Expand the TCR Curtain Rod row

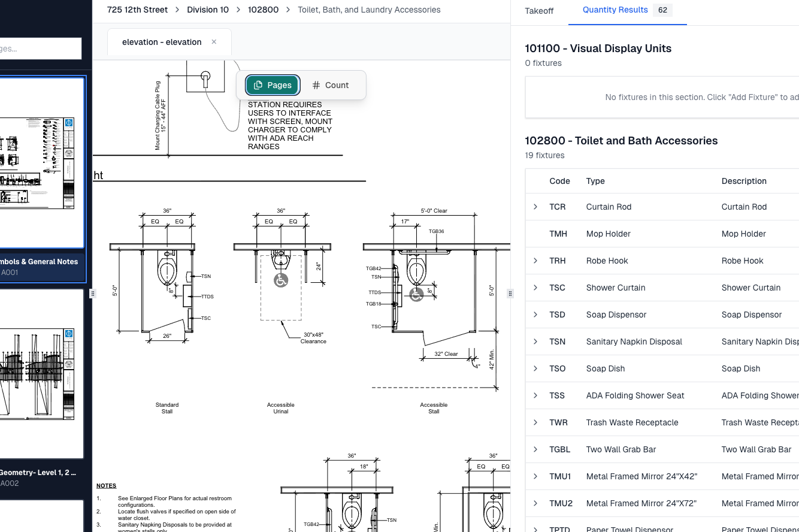(x=535, y=207)
